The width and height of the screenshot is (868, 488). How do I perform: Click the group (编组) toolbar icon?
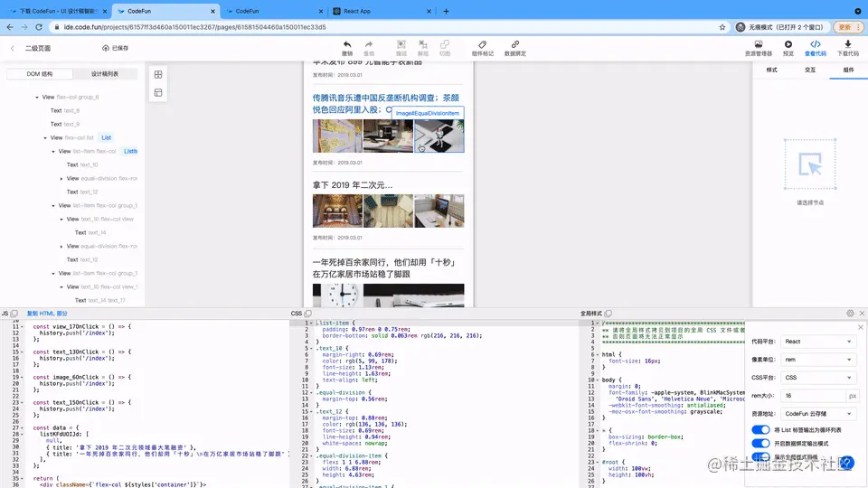(x=401, y=45)
